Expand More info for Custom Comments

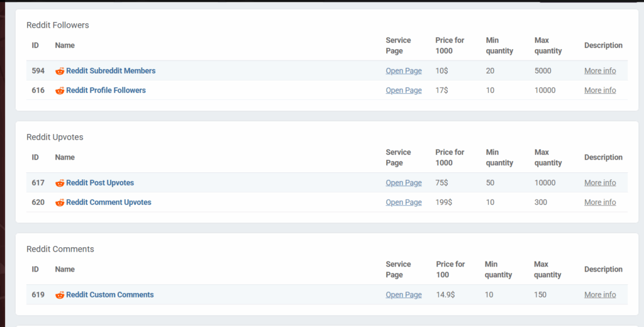pos(600,295)
